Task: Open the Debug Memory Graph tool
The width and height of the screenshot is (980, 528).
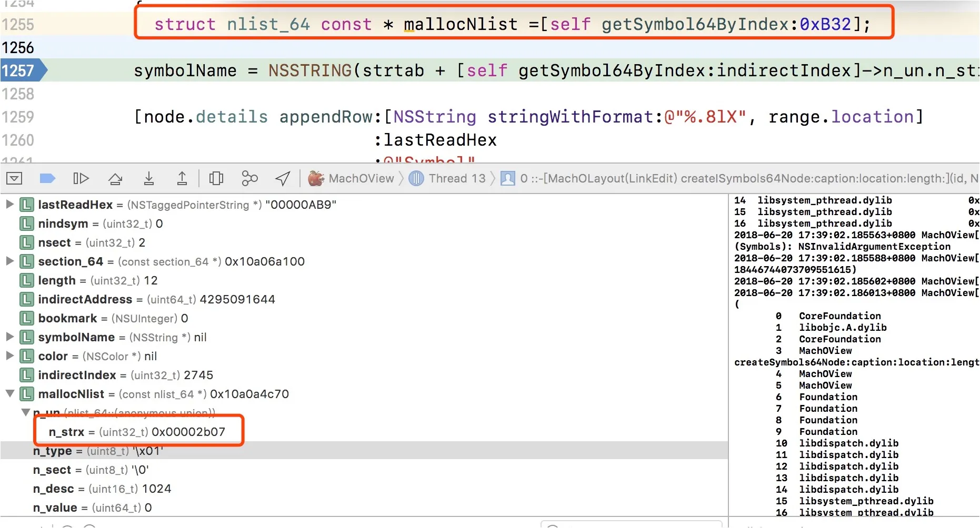Action: [249, 179]
